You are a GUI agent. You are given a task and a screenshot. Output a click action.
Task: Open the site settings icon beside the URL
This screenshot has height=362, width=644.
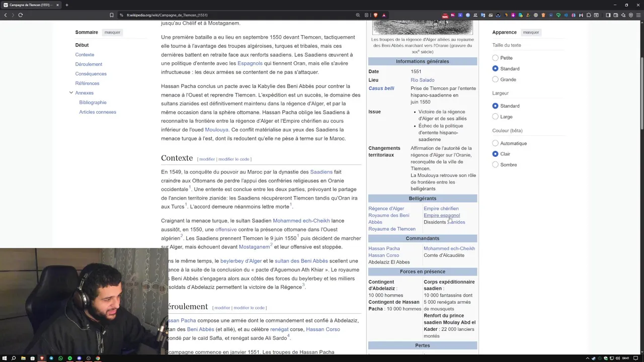[x=121, y=15]
